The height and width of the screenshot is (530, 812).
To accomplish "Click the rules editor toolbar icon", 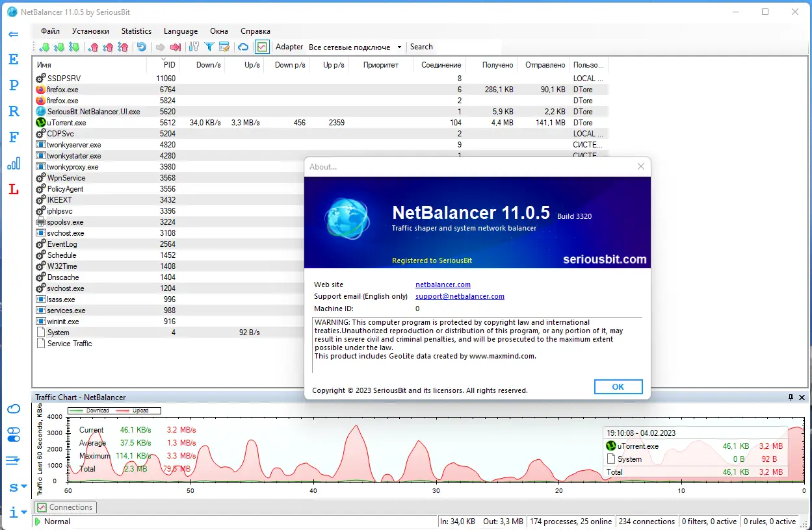I will point(224,47).
